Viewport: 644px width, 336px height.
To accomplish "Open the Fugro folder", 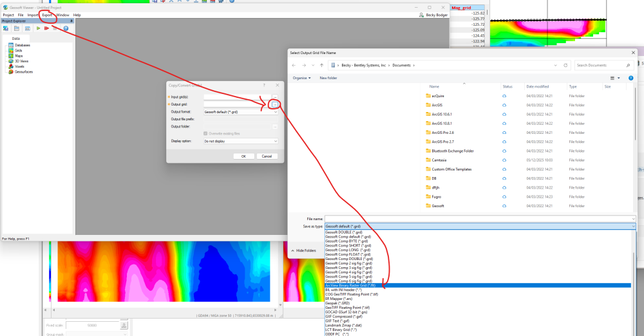I will 436,197.
